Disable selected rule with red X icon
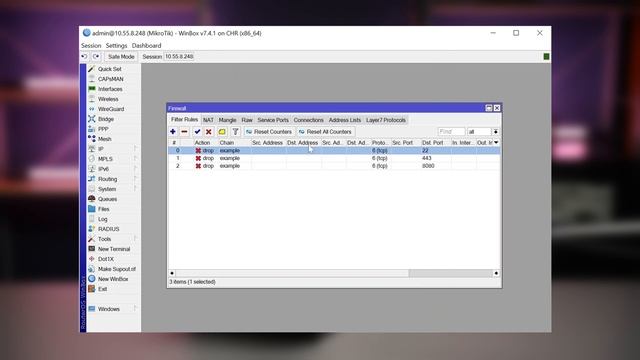Viewport: 640px width, 360px height. coord(209,132)
